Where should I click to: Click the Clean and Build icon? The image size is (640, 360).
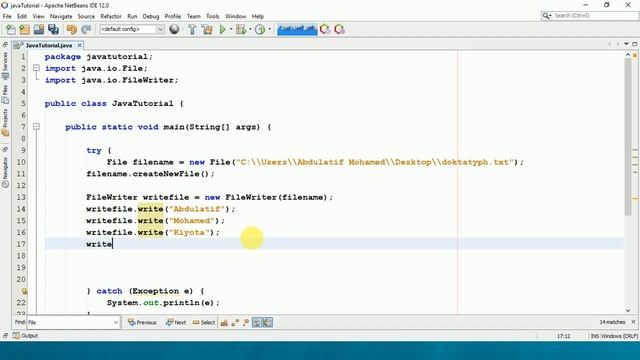(207, 29)
